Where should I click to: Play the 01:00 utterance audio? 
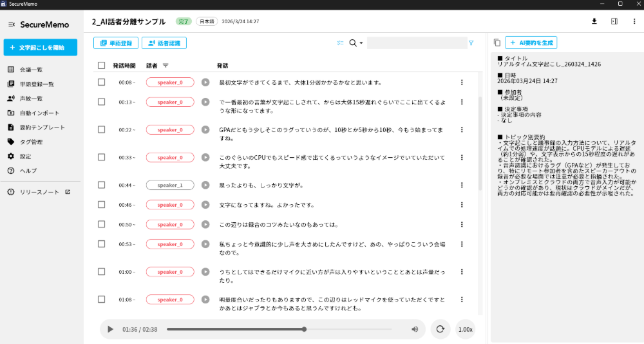point(205,272)
